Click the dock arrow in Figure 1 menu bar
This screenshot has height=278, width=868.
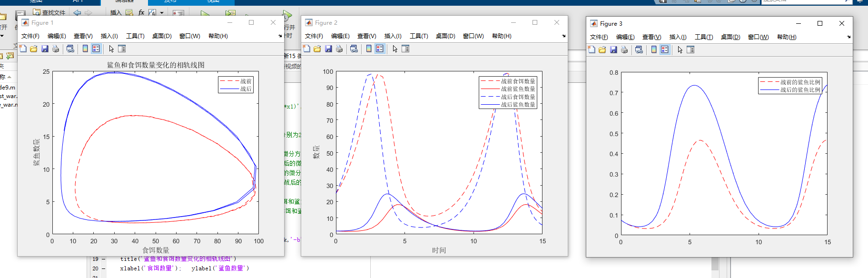coord(280,36)
